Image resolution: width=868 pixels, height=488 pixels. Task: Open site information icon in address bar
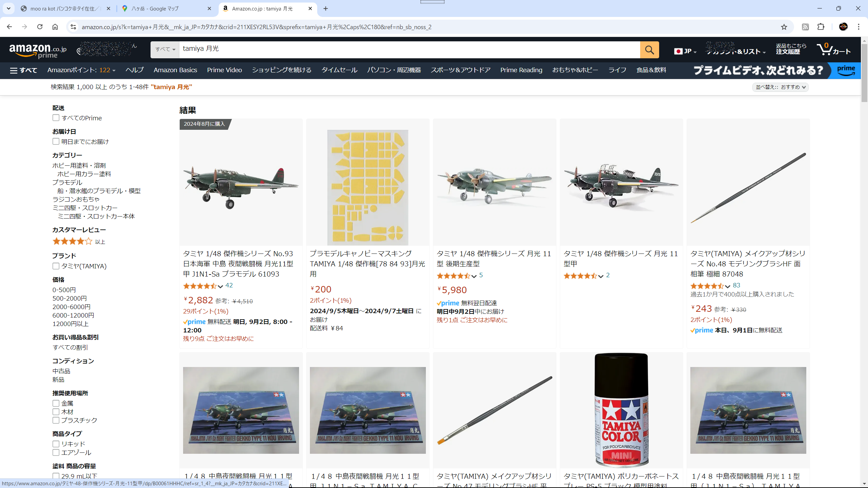tap(73, 27)
